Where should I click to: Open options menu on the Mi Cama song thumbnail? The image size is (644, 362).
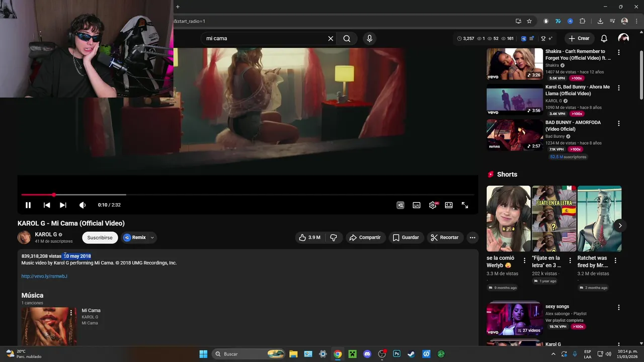[71, 313]
